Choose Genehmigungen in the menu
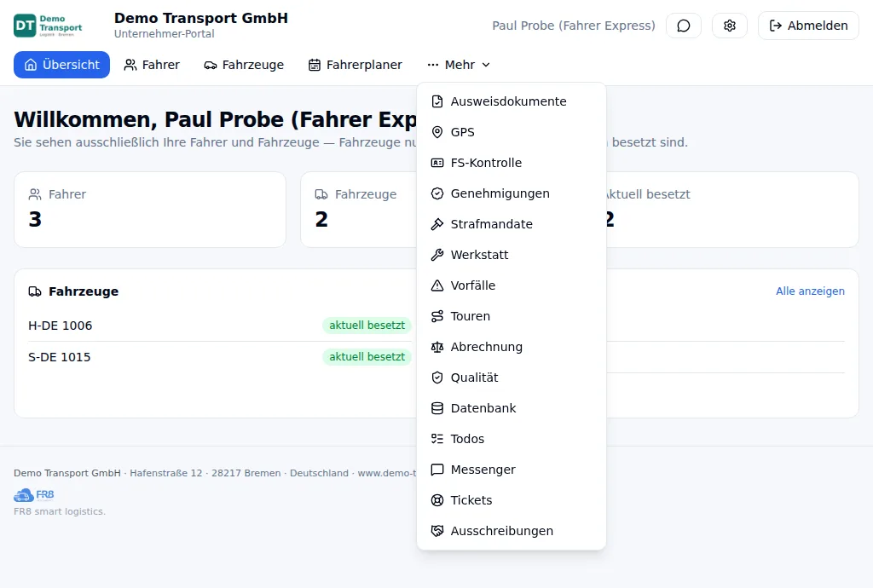This screenshot has height=588, width=873. (x=512, y=193)
